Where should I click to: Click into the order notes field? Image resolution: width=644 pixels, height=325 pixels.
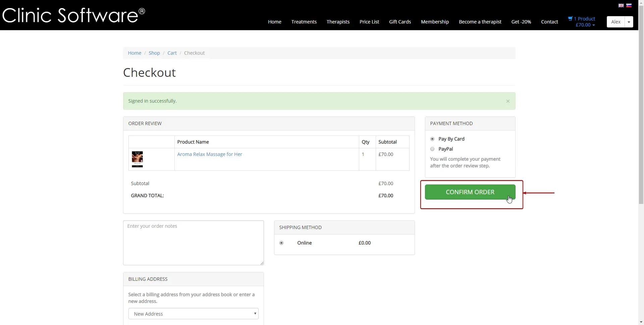click(x=193, y=242)
